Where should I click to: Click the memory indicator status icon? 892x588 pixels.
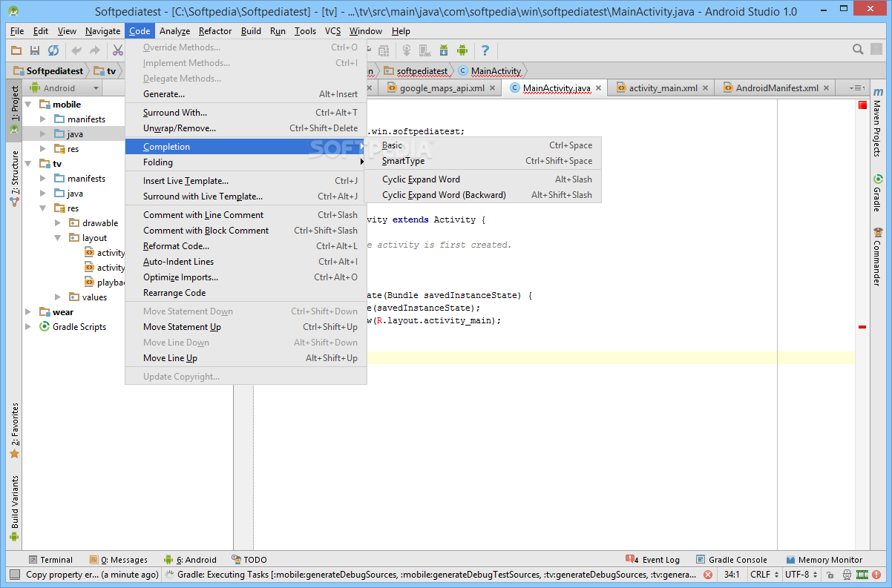[862, 575]
